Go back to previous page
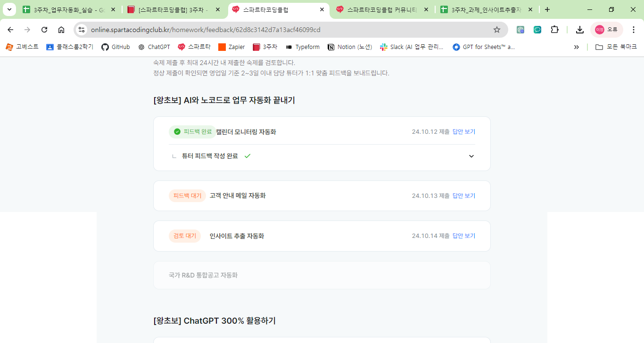This screenshot has height=343, width=644. click(x=10, y=30)
